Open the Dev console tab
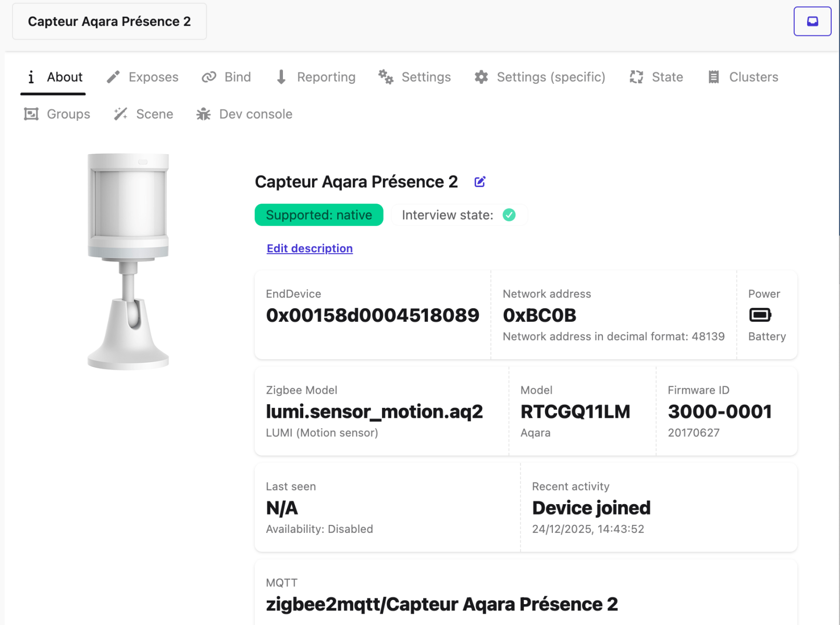 (244, 114)
